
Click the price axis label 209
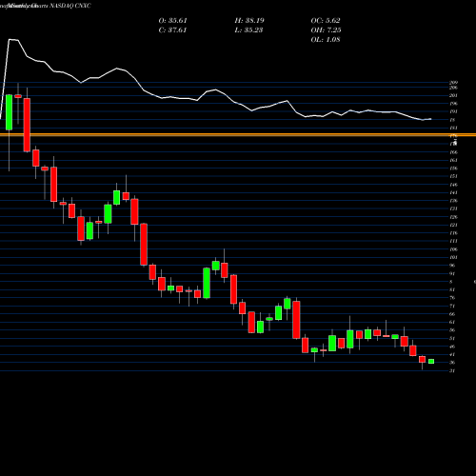[x=453, y=83]
